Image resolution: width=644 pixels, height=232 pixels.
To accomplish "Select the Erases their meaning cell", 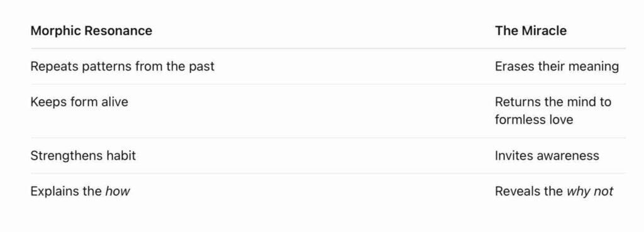I will tap(557, 67).
